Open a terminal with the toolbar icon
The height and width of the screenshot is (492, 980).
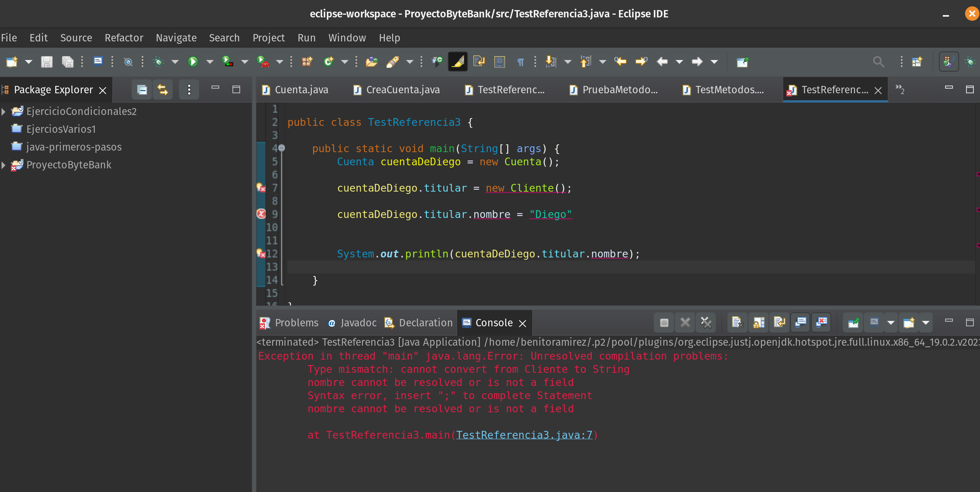tap(98, 62)
